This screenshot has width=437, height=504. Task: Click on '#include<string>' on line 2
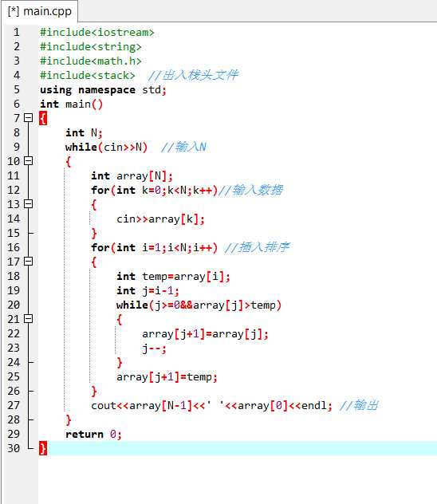(x=91, y=47)
